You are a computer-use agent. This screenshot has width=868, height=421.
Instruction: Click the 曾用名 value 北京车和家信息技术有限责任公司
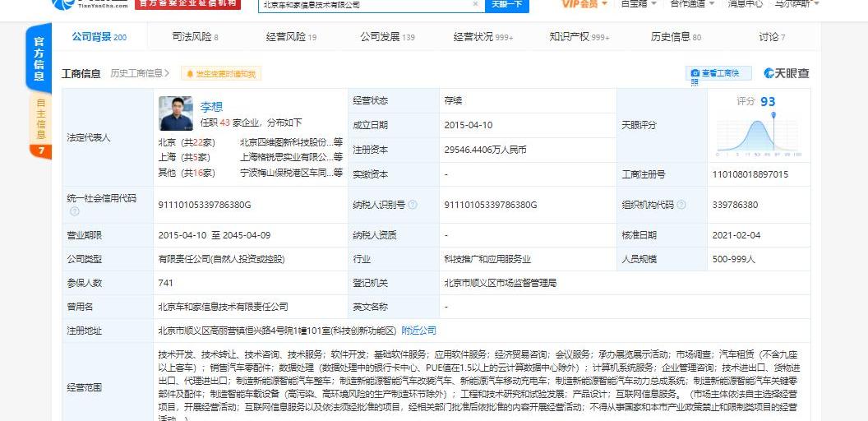point(223,307)
